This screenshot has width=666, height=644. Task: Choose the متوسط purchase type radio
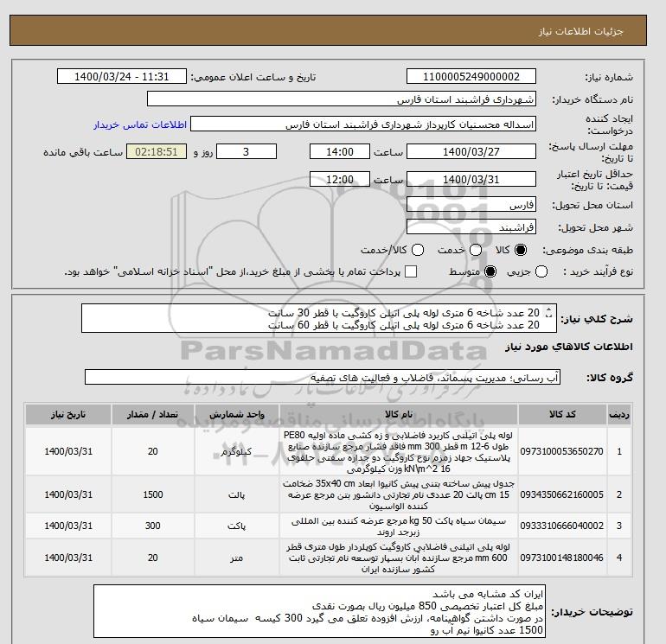pos(490,271)
